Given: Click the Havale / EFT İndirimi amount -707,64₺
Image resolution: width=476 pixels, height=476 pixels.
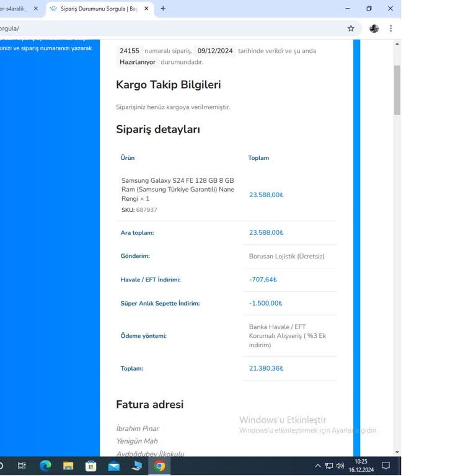Looking at the screenshot, I should coord(263,280).
